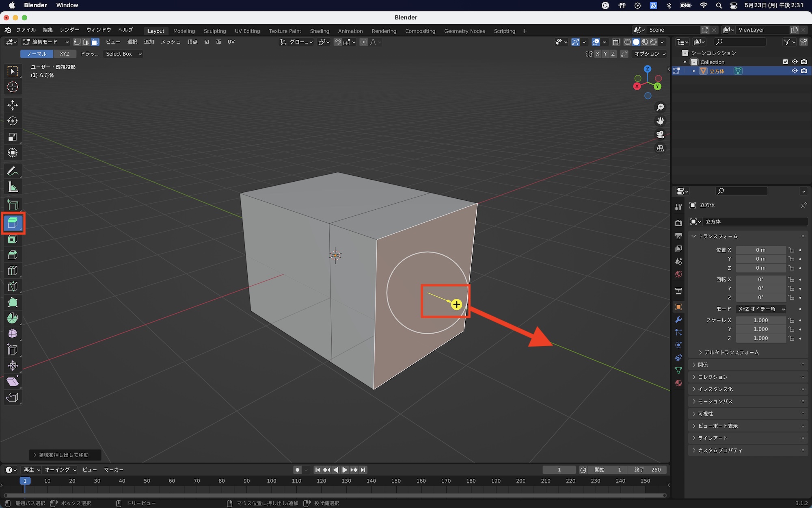The width and height of the screenshot is (812, 508).
Task: Select the Rotate tool
Action: [13, 121]
